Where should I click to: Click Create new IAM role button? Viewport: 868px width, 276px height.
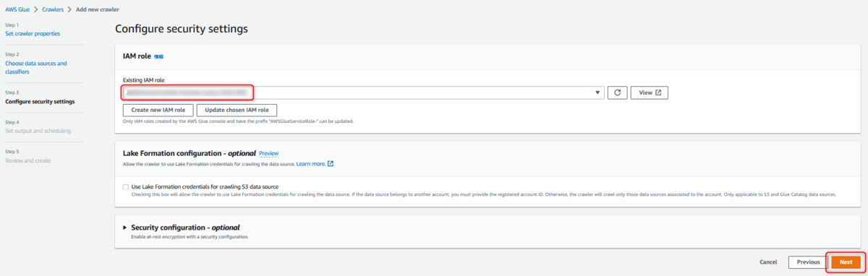click(x=158, y=110)
